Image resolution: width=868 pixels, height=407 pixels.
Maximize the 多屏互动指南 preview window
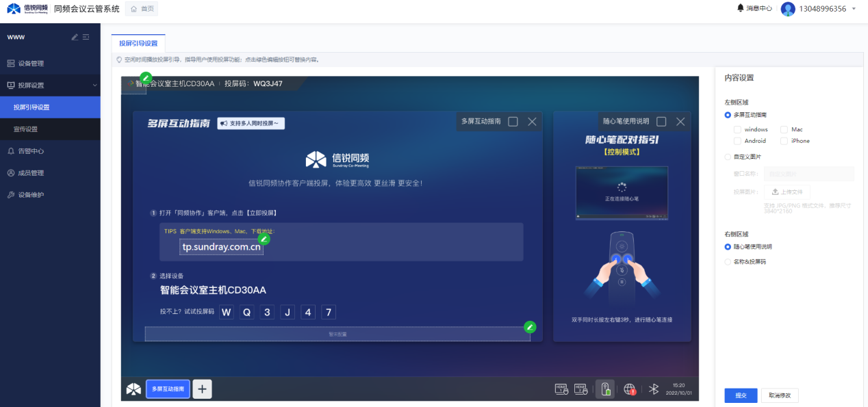click(x=513, y=122)
